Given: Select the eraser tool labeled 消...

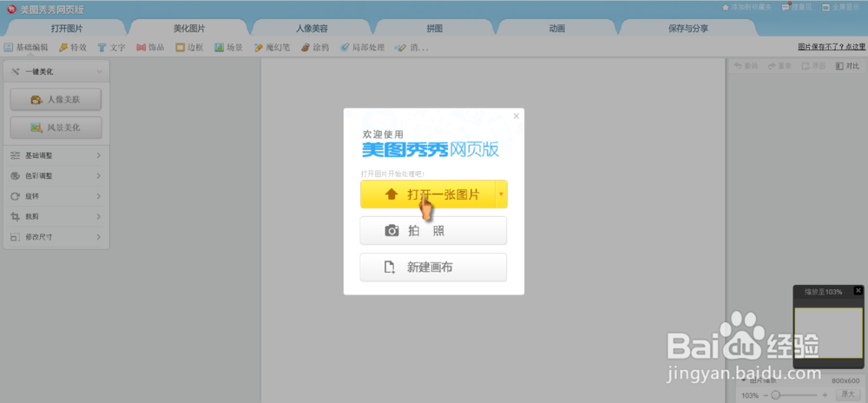Looking at the screenshot, I should pyautogui.click(x=411, y=48).
